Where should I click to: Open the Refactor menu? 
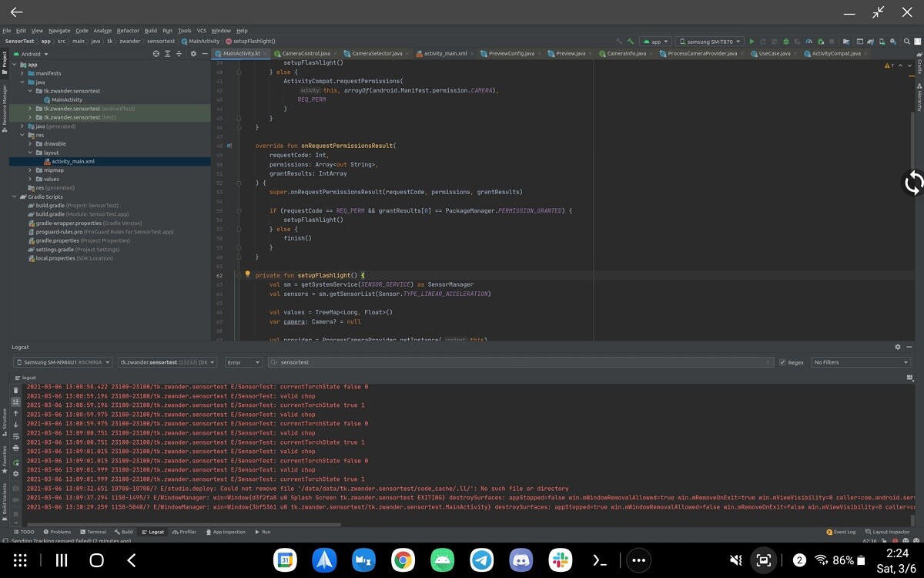tap(127, 30)
